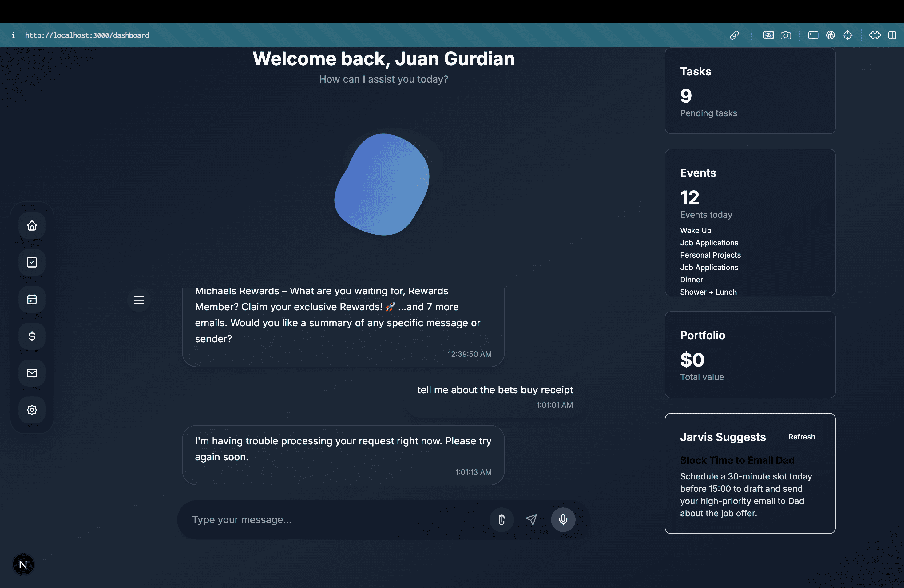
Task: Click the message input field
Action: 323,520
